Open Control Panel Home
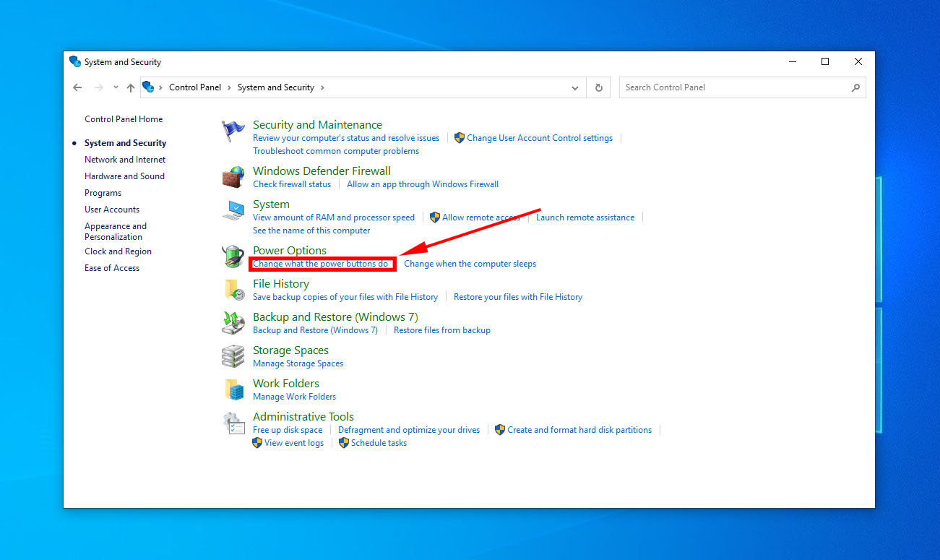 124,119
